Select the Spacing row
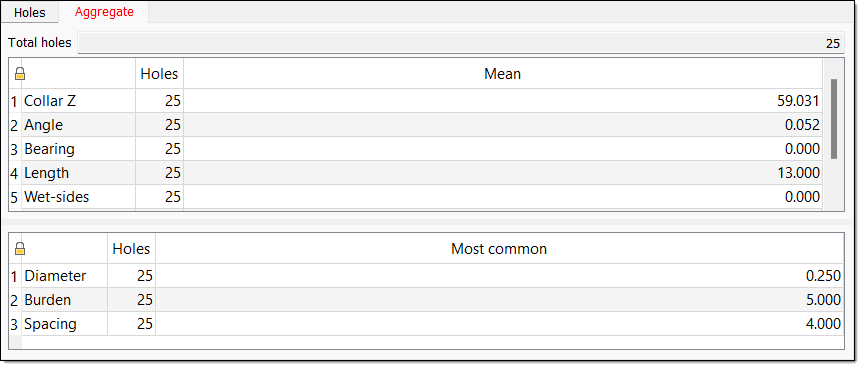 click(x=426, y=324)
